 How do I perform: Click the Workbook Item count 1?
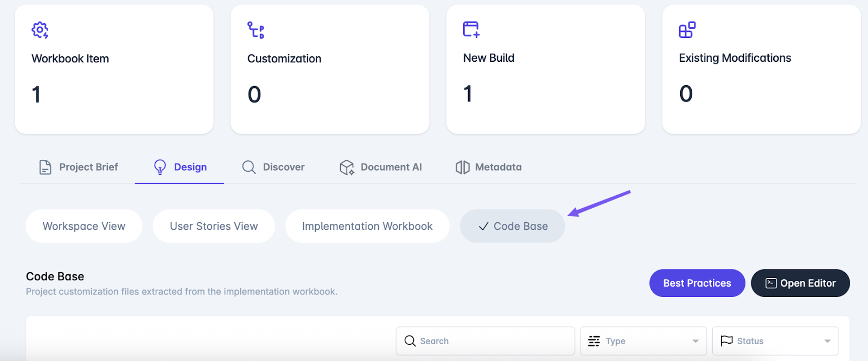(x=36, y=94)
